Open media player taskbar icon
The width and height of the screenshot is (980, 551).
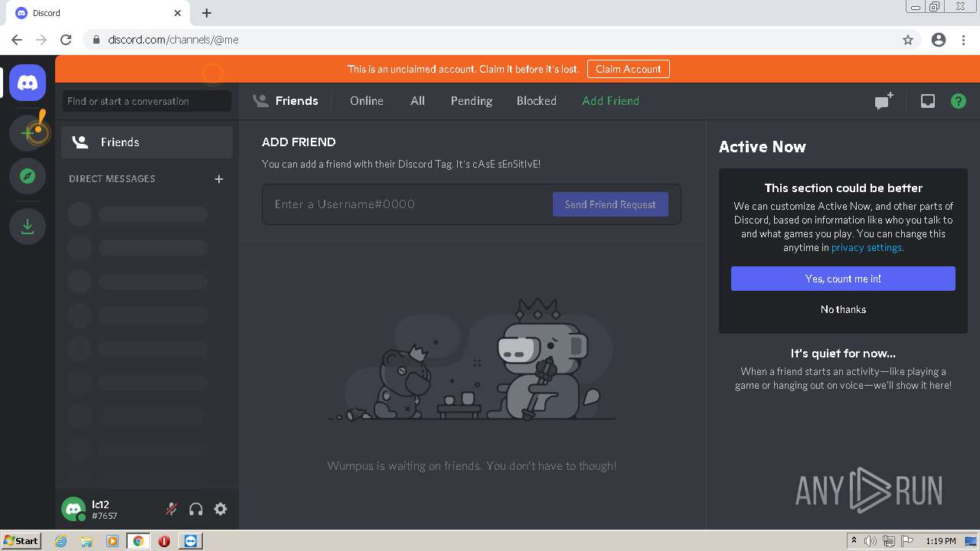[113, 541]
